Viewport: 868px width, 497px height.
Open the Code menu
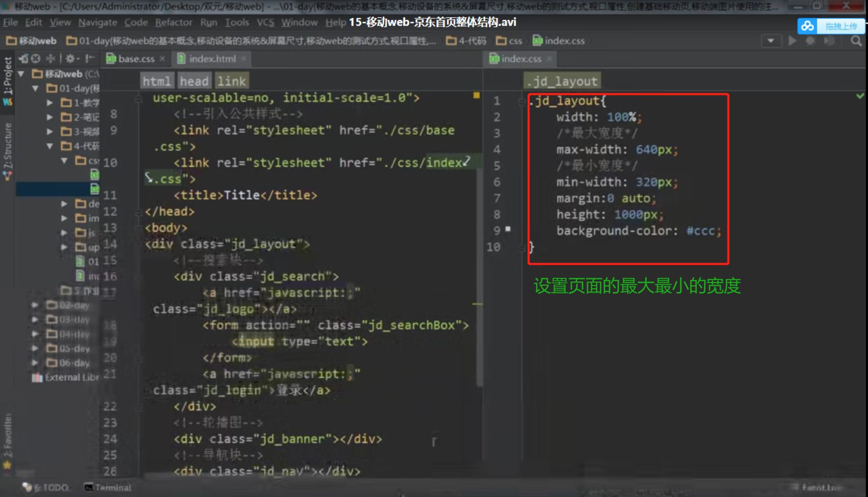tap(136, 23)
